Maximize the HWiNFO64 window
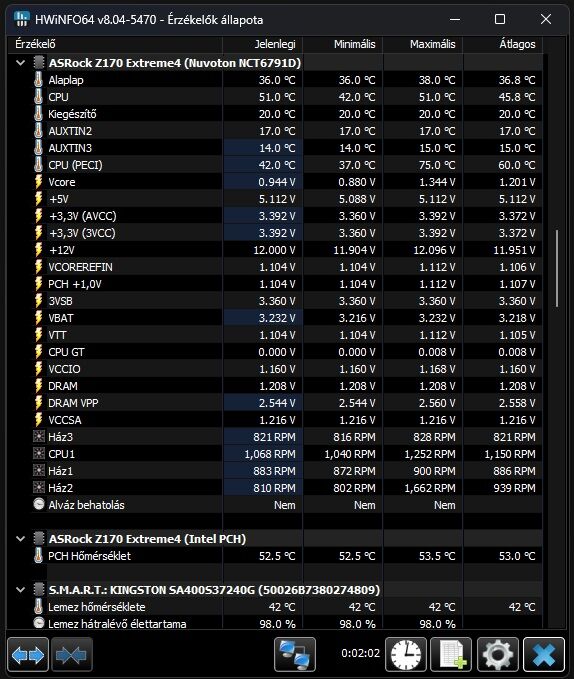 click(x=500, y=19)
